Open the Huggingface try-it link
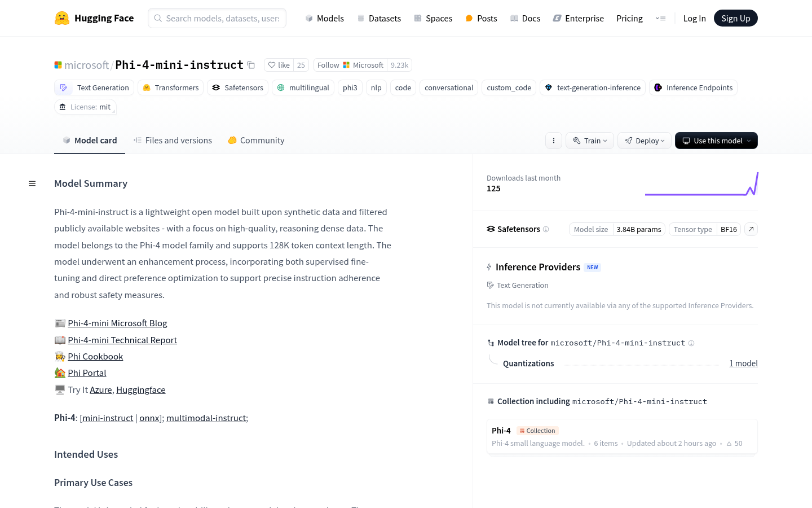Viewport: 812px width, 508px height. pyautogui.click(x=141, y=390)
